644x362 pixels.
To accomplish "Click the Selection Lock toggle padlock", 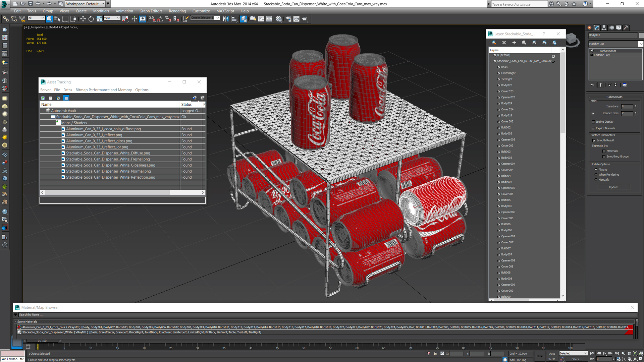I will coord(435,353).
